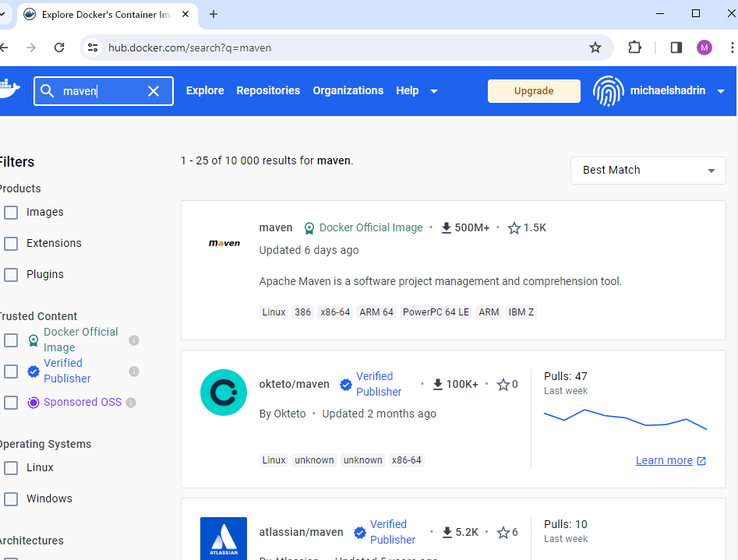
Task: Click the PowerPC 64 LE architecture tag
Action: point(436,312)
